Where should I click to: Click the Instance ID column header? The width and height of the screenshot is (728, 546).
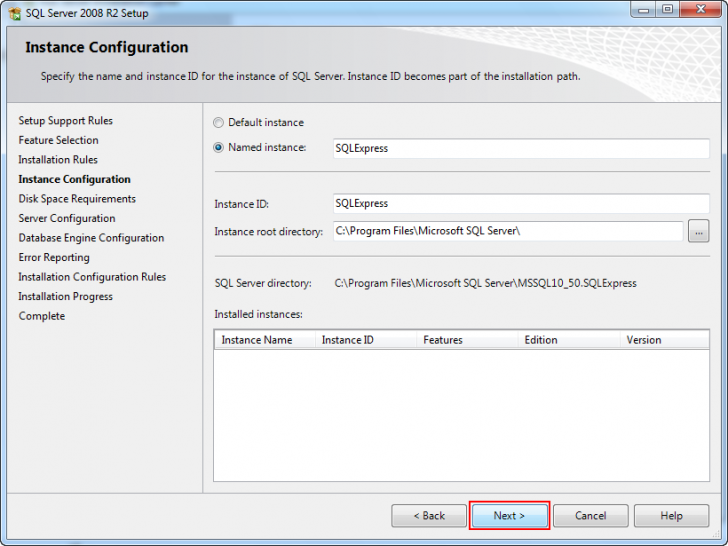[366, 340]
